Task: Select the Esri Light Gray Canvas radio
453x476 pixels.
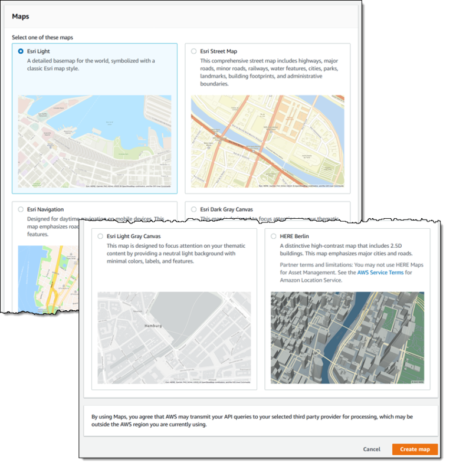Action: (100, 236)
